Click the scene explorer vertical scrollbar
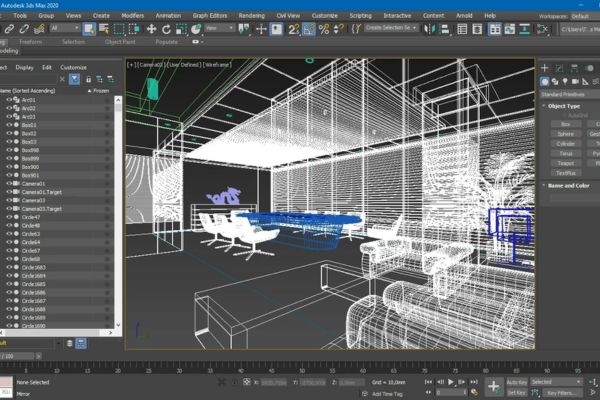The width and height of the screenshot is (600, 400). 118,212
